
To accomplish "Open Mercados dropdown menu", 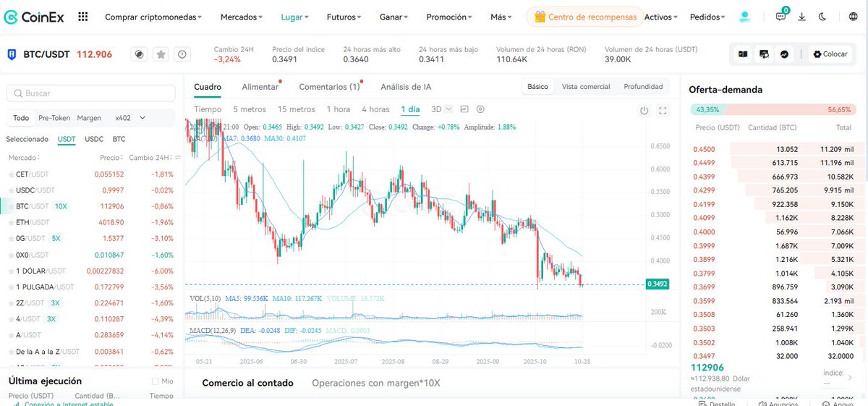I will pyautogui.click(x=242, y=17).
